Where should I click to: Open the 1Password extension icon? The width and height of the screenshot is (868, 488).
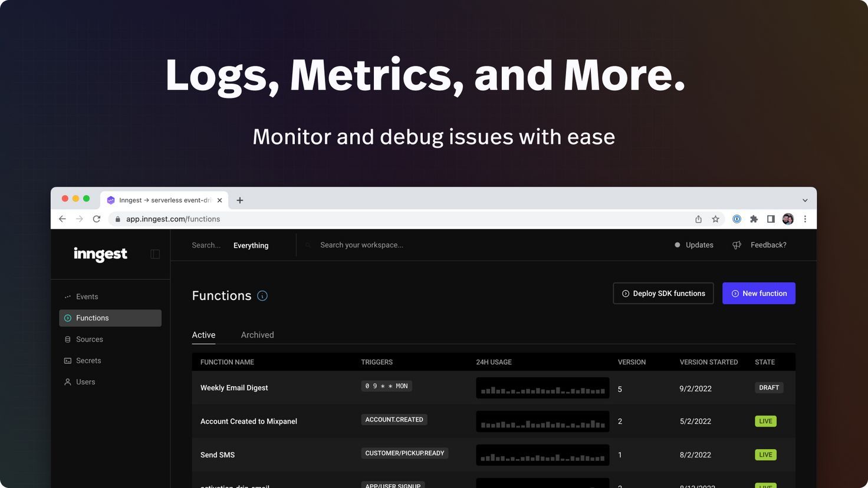coord(737,219)
